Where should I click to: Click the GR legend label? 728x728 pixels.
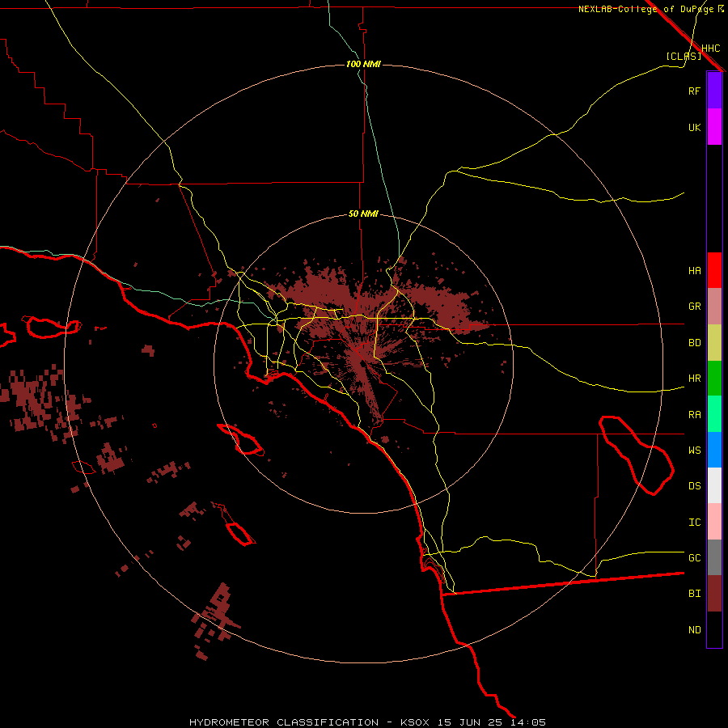tap(694, 307)
